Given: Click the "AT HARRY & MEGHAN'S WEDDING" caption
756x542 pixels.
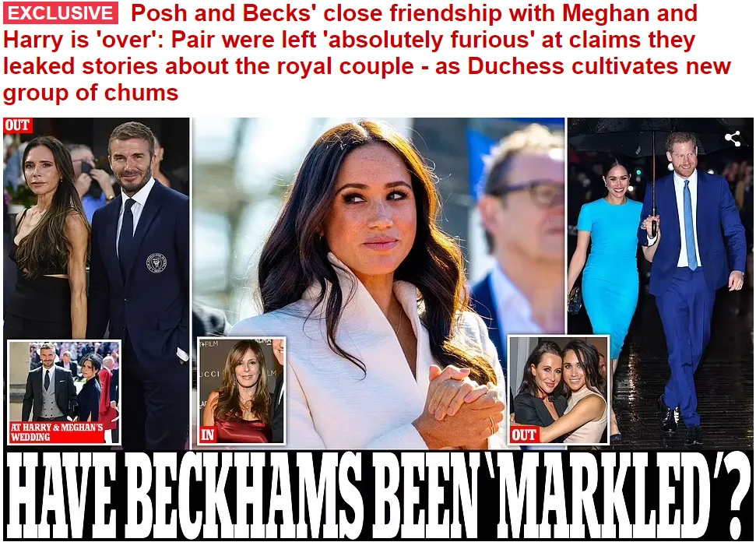Looking at the screenshot, I should tap(57, 432).
